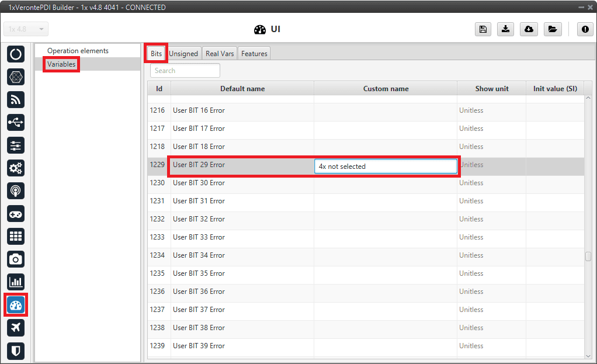597x364 pixels.
Task: Click the table's vertical scrollbar down arrow
Action: 588,355
